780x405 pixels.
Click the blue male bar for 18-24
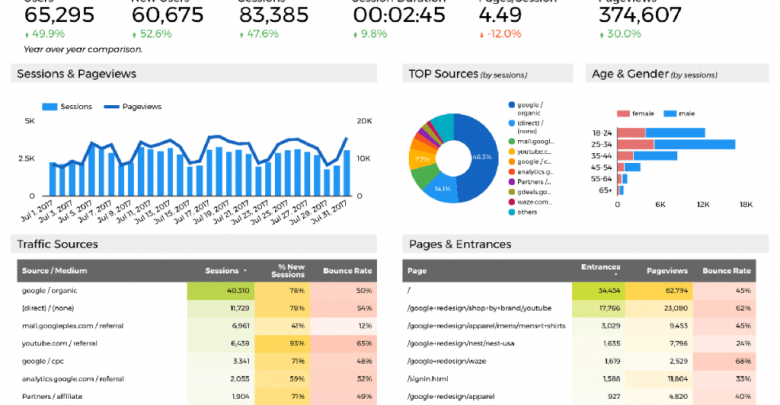(675, 133)
